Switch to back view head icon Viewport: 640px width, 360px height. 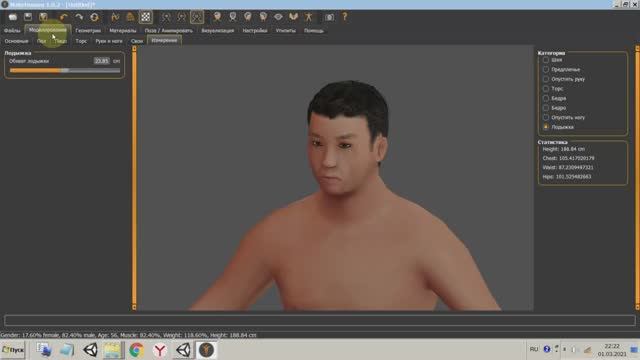233,17
